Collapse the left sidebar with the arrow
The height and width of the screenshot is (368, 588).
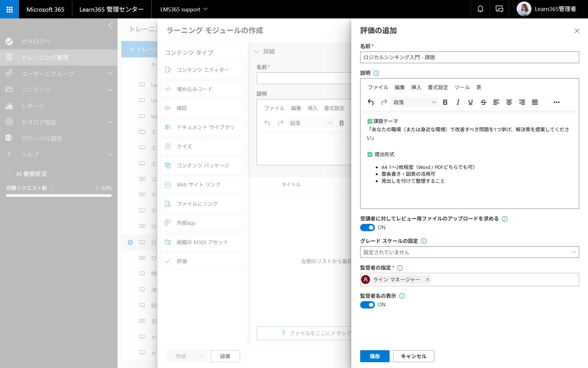point(111,25)
